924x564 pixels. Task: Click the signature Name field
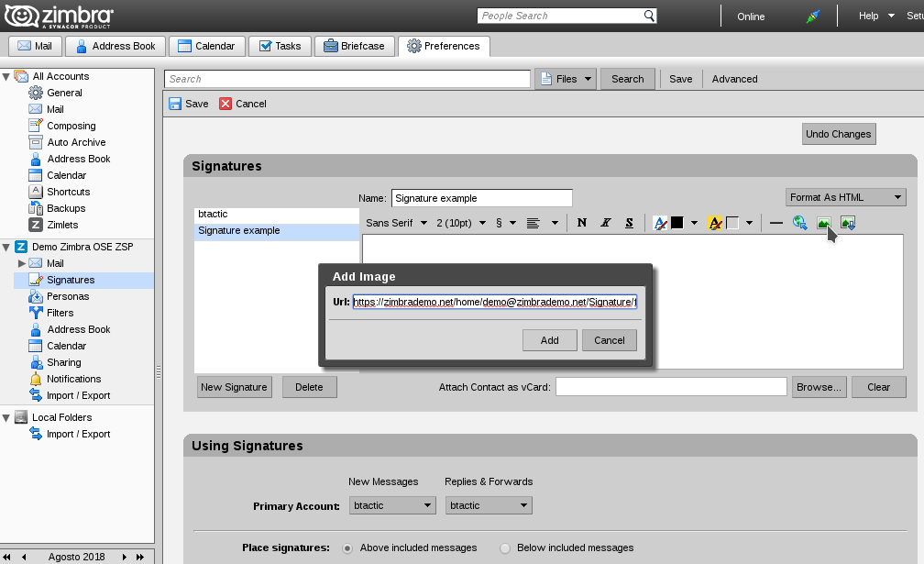point(481,198)
